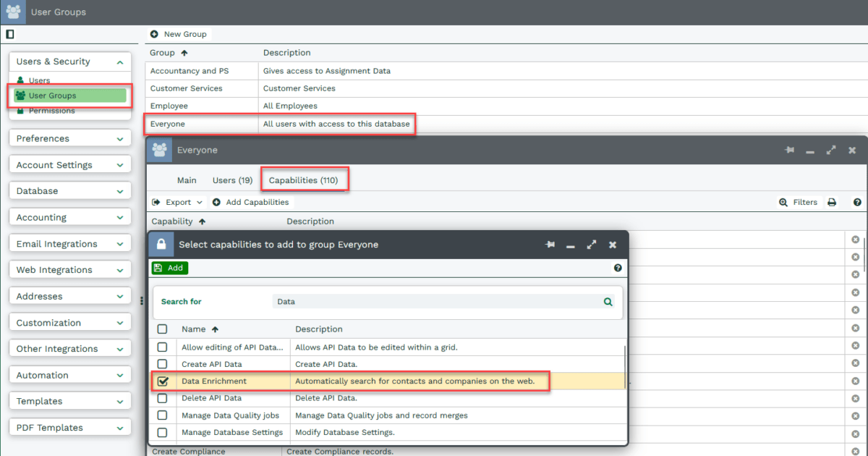Click the print icon in Everyone panel
Image resolution: width=868 pixels, height=456 pixels.
pos(832,203)
